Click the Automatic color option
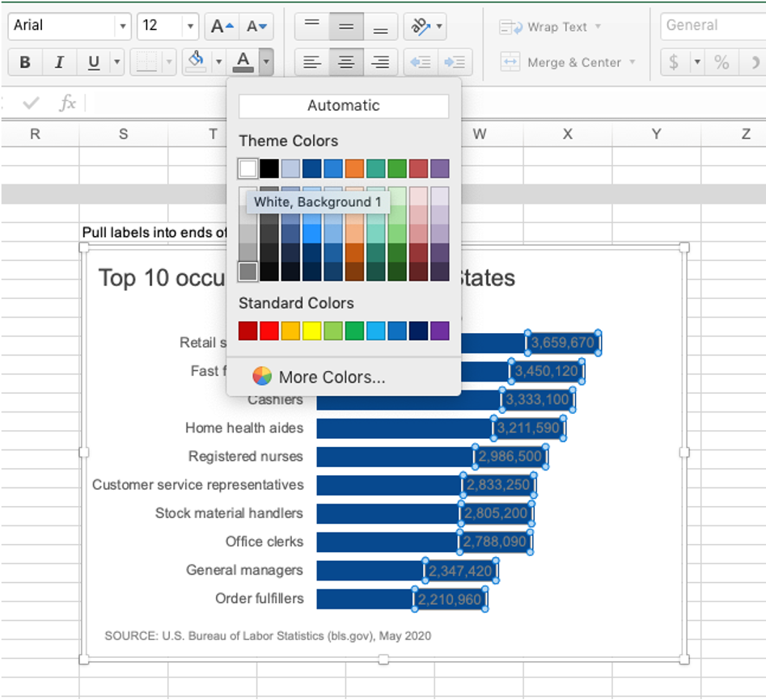Viewport: 766px width, 700px height. tap(343, 106)
